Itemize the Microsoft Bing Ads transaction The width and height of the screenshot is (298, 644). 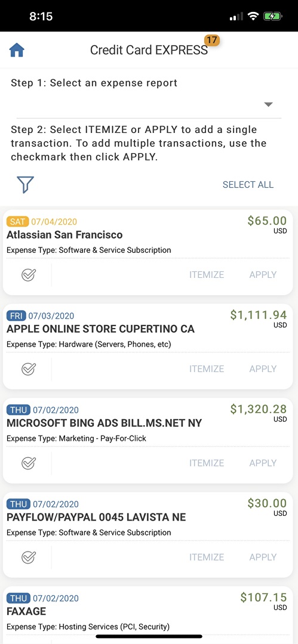click(x=207, y=463)
